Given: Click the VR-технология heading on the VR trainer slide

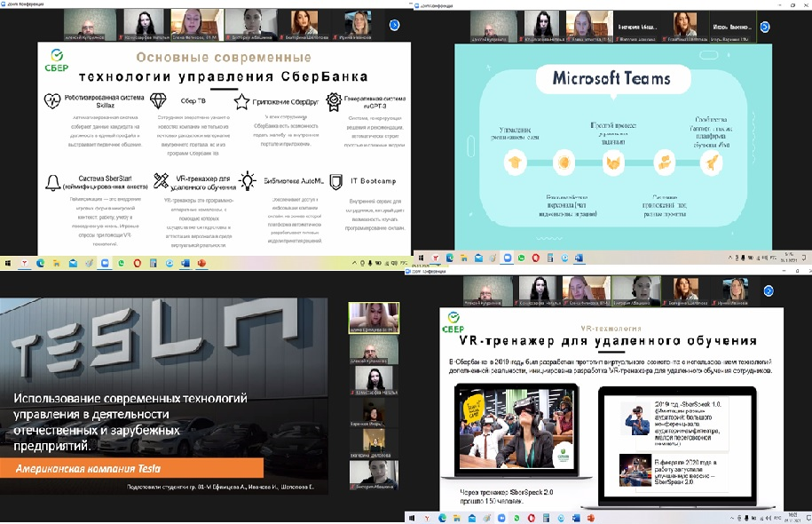Looking at the screenshot, I should [607, 327].
